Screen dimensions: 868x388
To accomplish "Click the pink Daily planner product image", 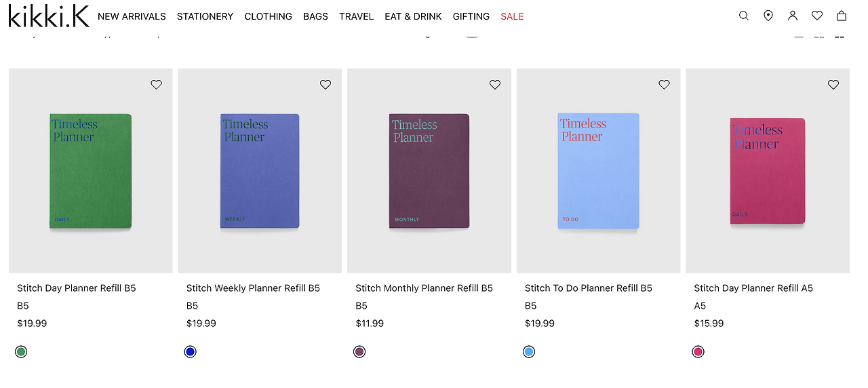I will point(768,171).
